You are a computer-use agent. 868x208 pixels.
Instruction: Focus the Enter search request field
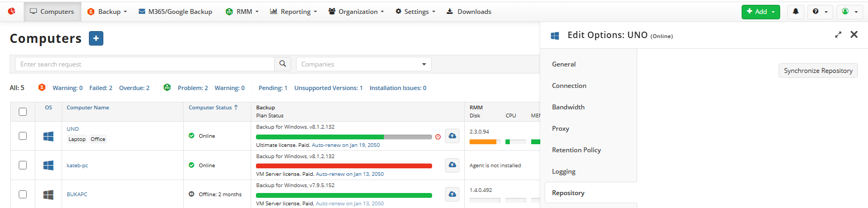point(145,64)
